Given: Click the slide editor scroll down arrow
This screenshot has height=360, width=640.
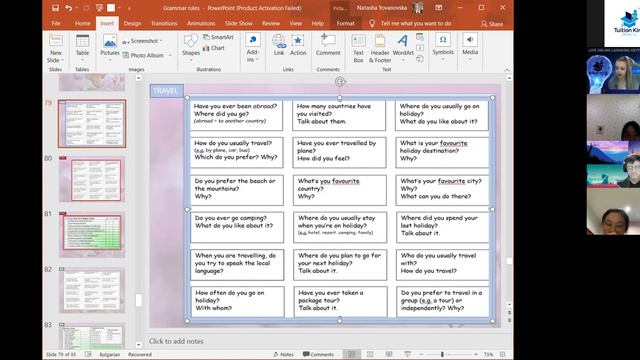Looking at the screenshot, I should coord(509,304).
